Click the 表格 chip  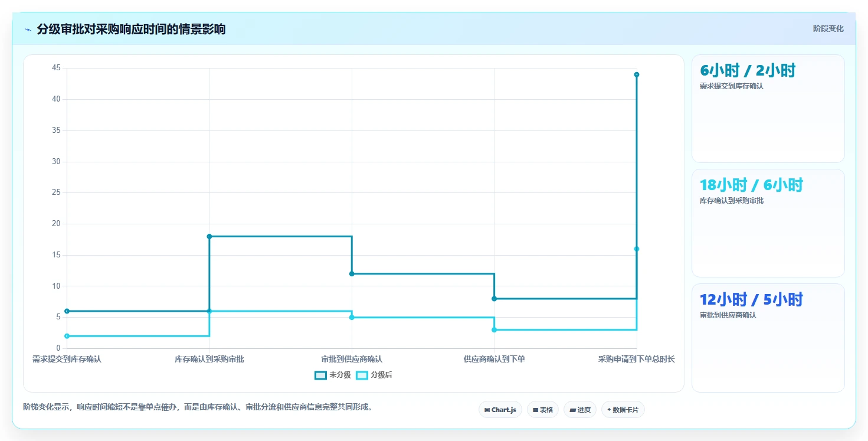click(542, 410)
